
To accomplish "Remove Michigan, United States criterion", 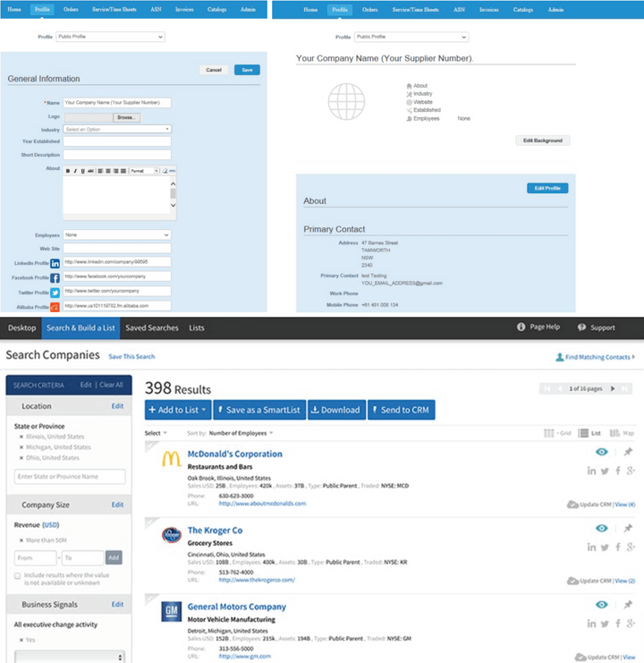I will pyautogui.click(x=21, y=447).
